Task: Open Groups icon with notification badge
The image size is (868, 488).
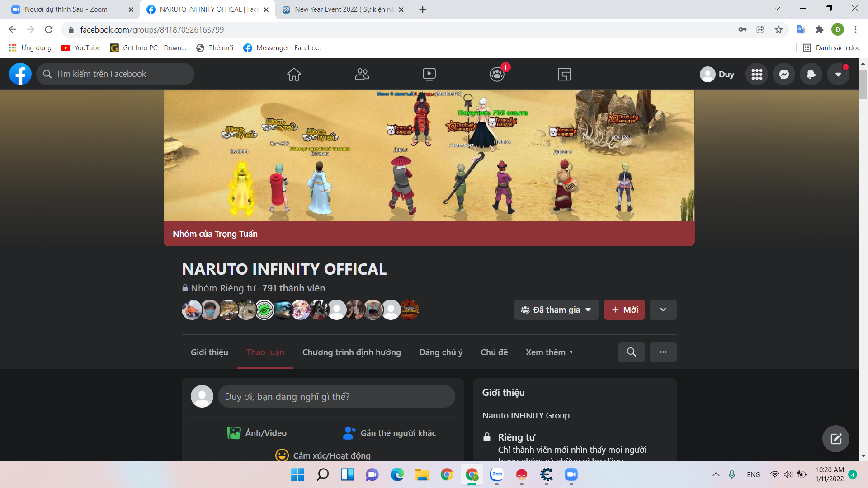Action: click(x=497, y=74)
